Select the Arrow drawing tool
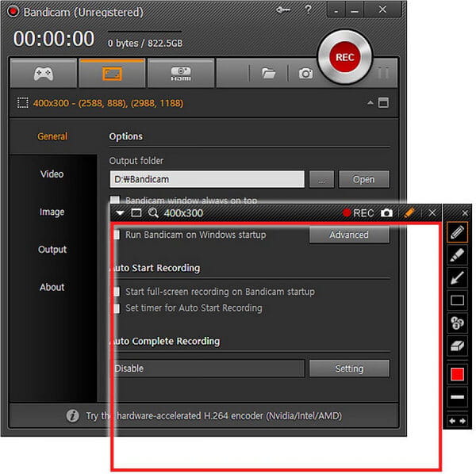The image size is (476, 474). click(x=458, y=277)
